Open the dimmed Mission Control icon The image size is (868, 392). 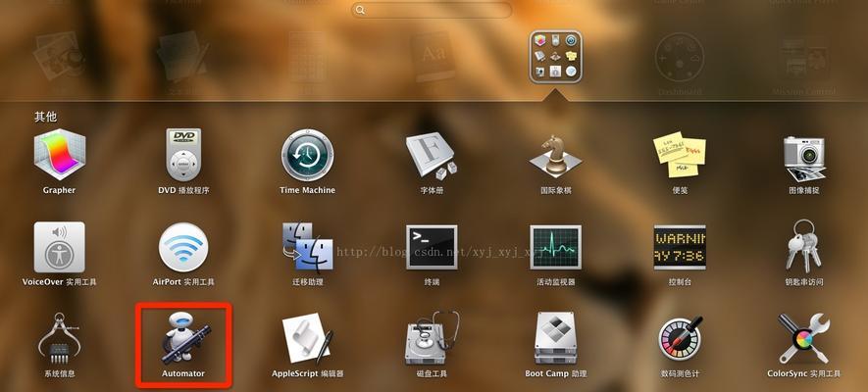(804, 58)
